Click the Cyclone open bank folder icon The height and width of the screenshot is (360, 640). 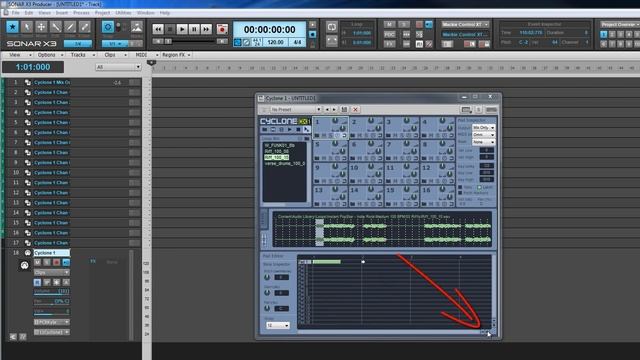tap(264, 129)
